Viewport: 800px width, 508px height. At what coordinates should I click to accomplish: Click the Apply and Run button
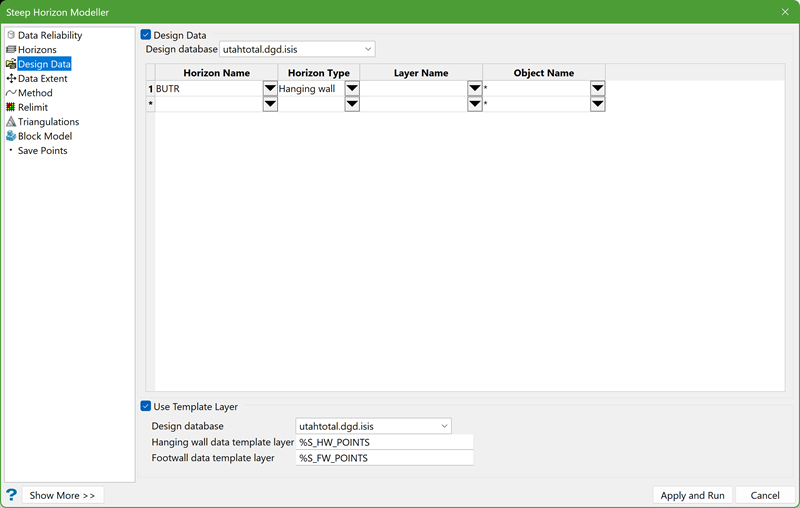tap(692, 495)
